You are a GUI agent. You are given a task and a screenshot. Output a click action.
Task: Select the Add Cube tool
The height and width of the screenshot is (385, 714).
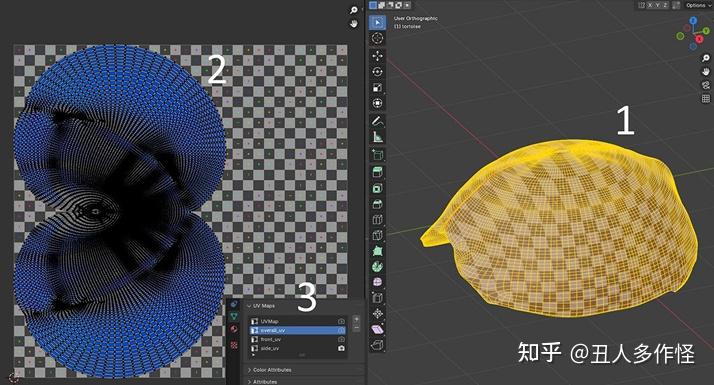(x=377, y=155)
